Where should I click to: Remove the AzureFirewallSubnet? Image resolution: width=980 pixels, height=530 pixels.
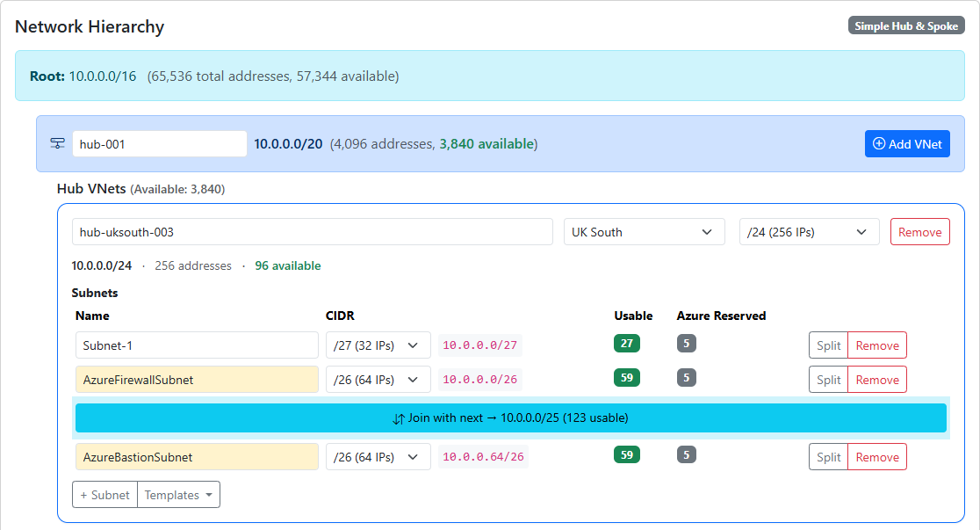[x=877, y=379]
